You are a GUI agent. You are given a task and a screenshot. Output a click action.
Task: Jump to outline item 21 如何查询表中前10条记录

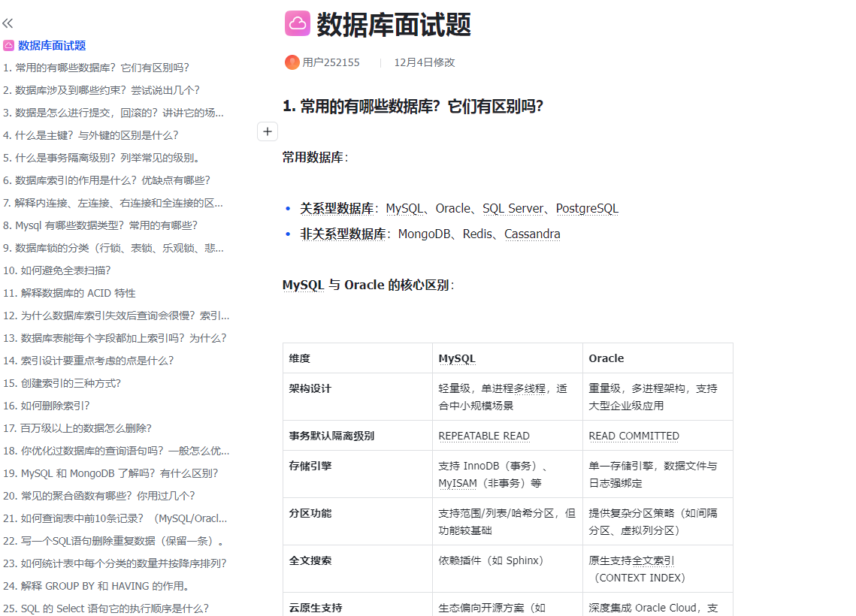coord(115,519)
